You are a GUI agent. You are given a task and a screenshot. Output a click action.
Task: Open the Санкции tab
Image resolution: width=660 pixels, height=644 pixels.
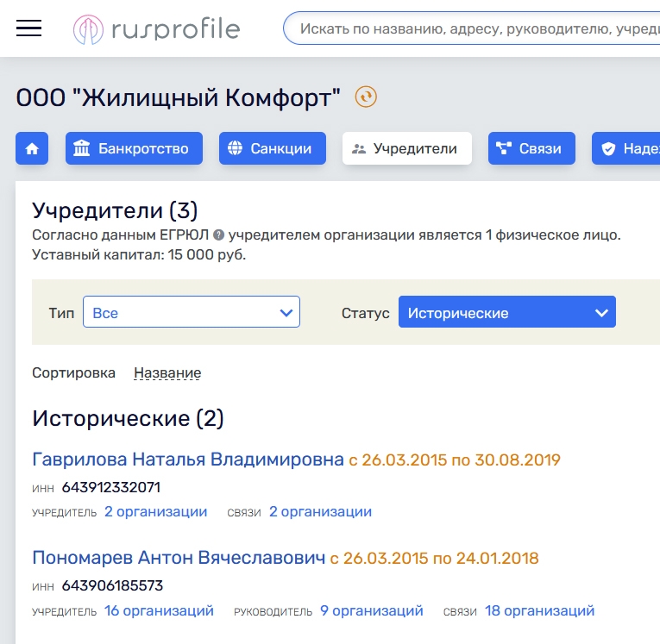273,148
